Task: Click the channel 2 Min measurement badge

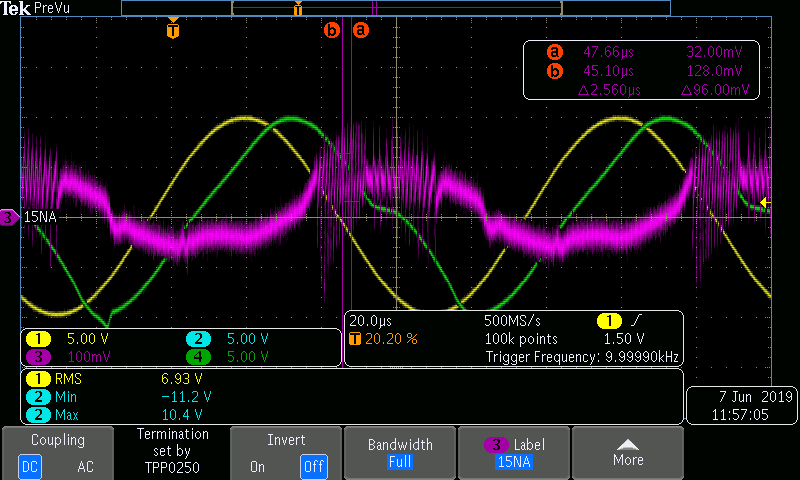Action: [x=38, y=397]
